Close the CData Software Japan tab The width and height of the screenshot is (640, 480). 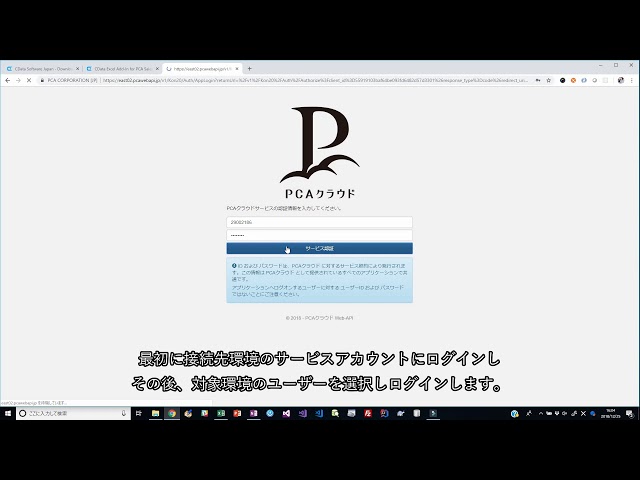coord(78,69)
